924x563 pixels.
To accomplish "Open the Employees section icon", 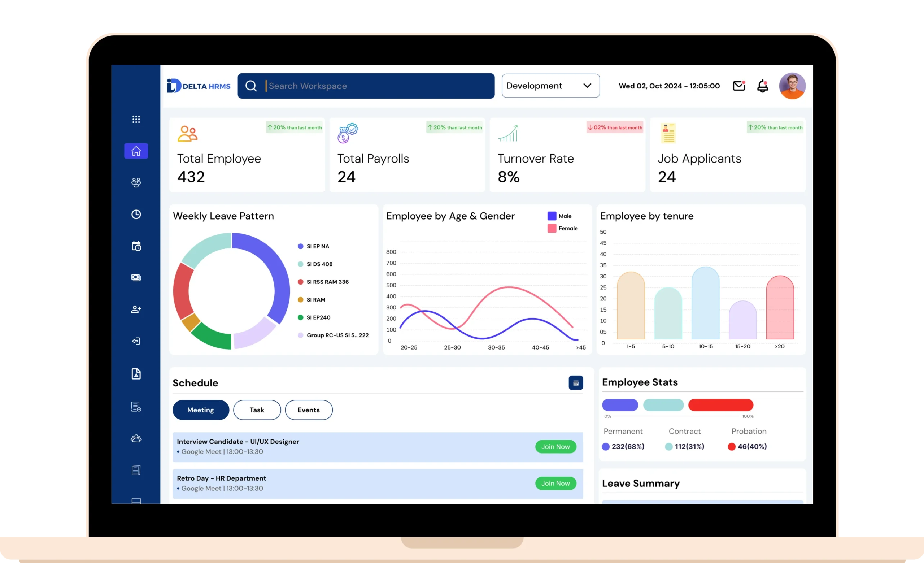I will (136, 182).
